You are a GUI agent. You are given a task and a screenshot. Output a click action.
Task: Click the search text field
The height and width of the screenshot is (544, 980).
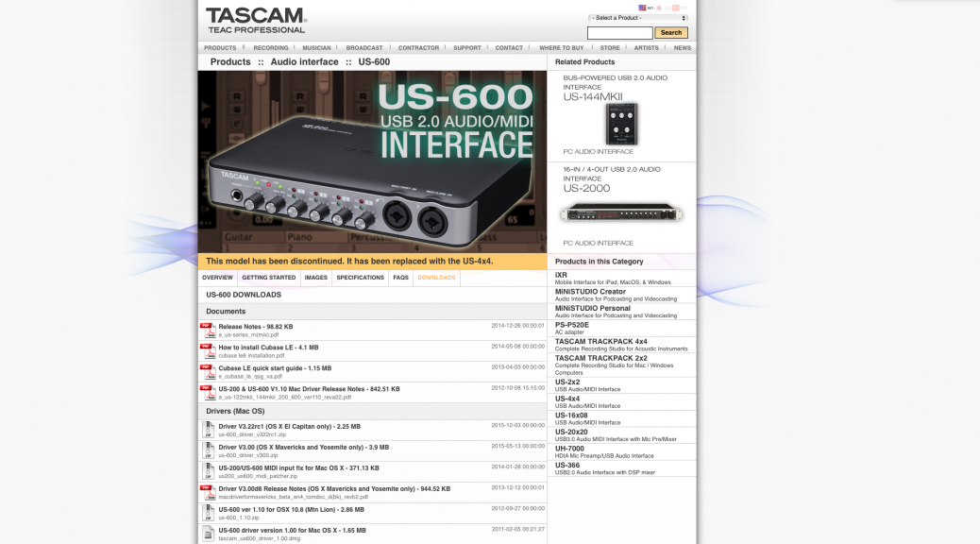point(620,32)
